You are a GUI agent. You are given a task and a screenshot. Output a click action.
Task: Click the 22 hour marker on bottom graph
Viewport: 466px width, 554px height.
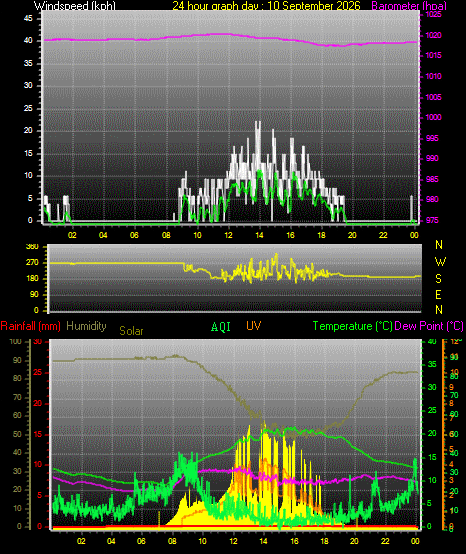[x=385, y=541]
